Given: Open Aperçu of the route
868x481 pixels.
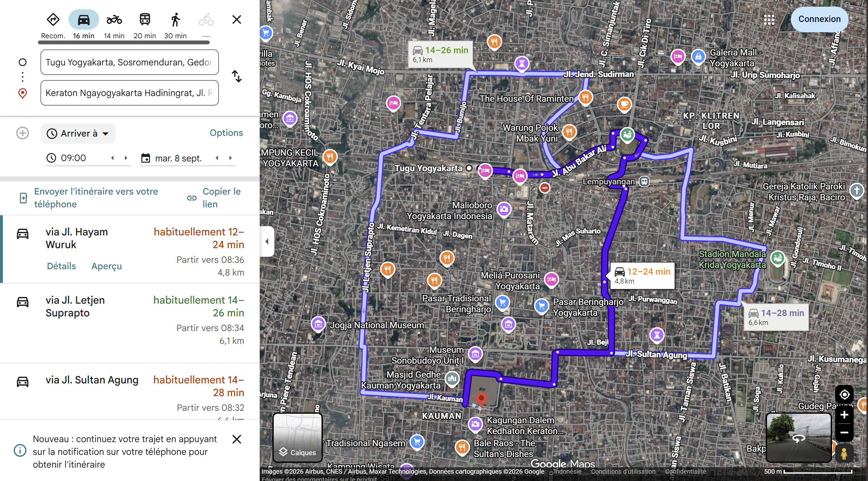Looking at the screenshot, I should (x=106, y=266).
